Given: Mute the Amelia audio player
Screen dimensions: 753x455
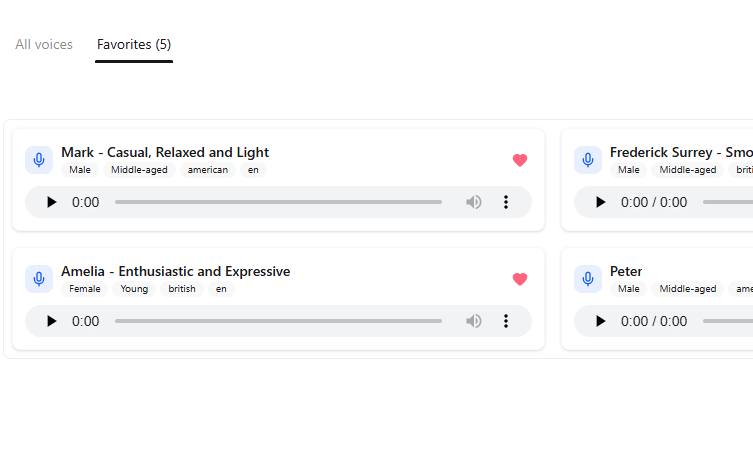Looking at the screenshot, I should (474, 321).
